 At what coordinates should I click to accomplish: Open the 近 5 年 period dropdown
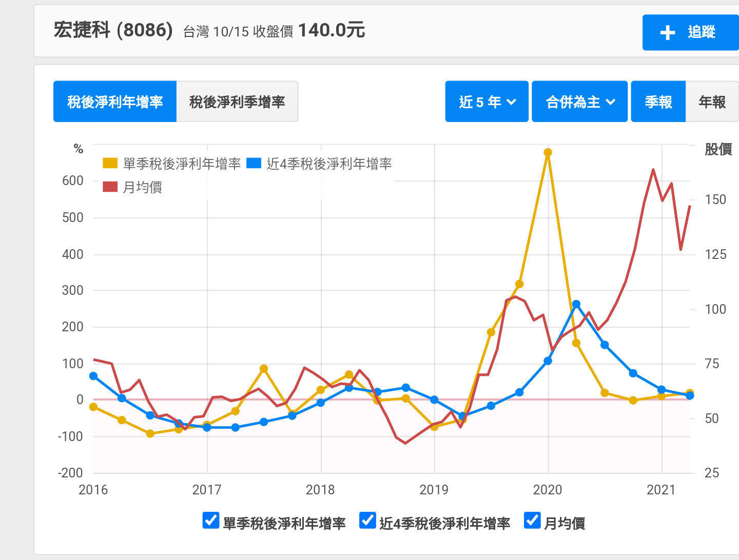point(487,102)
